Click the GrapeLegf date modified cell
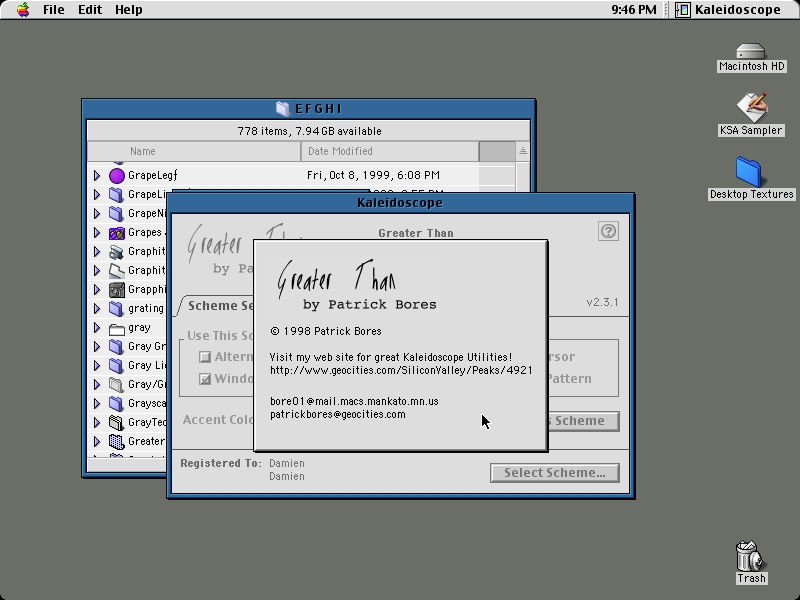Image resolution: width=800 pixels, height=600 pixels. [373, 176]
